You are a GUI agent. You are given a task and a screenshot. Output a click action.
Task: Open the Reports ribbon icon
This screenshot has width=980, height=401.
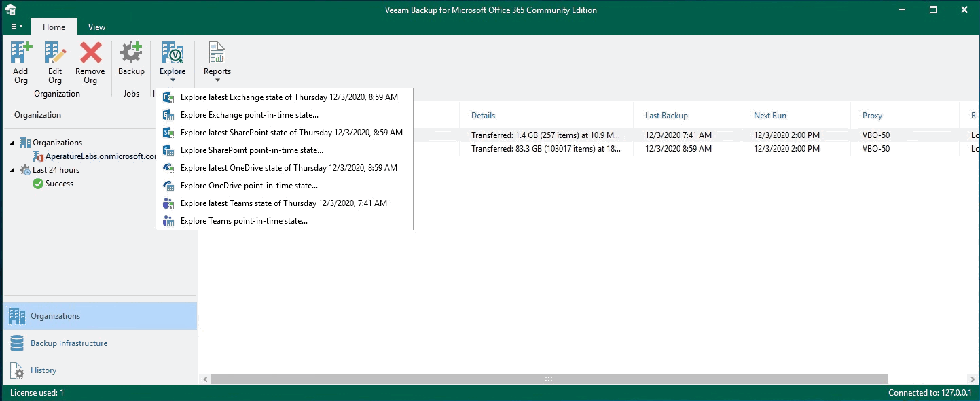click(217, 53)
